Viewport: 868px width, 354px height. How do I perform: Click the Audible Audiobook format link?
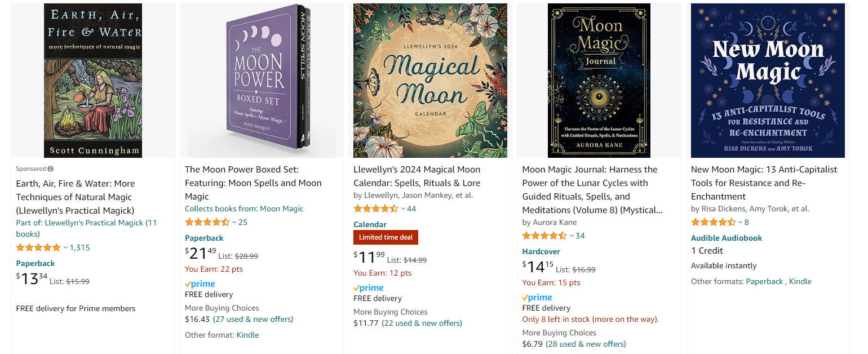pyautogui.click(x=727, y=238)
